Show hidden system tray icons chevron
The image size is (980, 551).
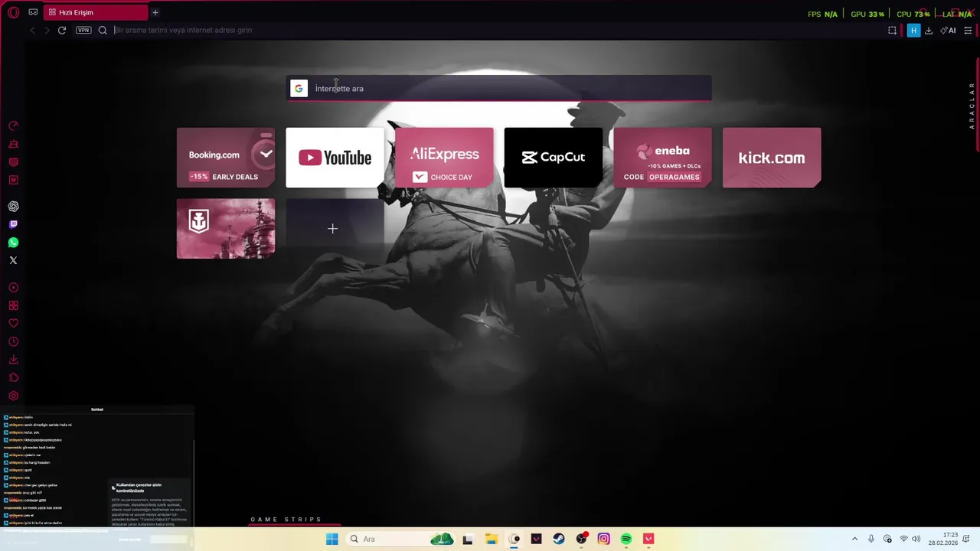[854, 539]
